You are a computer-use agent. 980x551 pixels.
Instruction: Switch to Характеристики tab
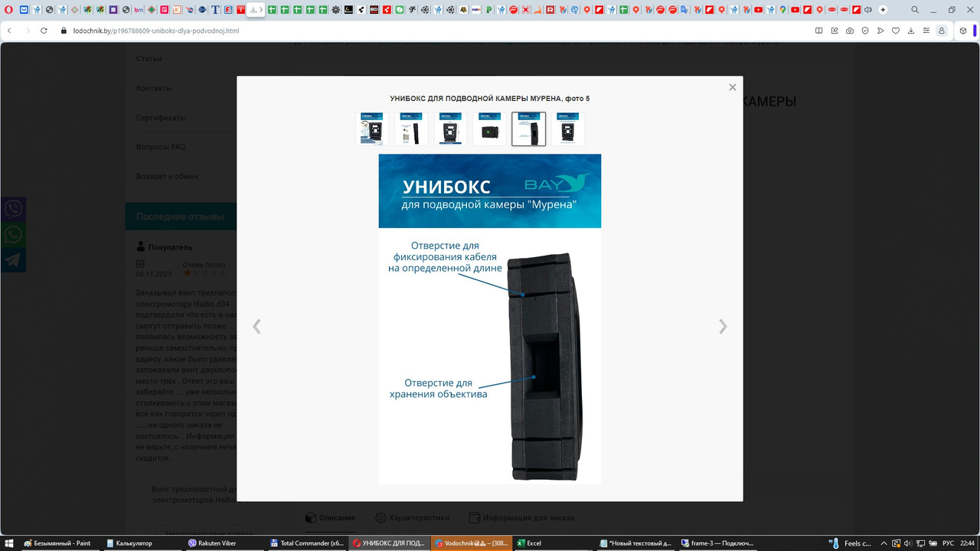coord(412,517)
